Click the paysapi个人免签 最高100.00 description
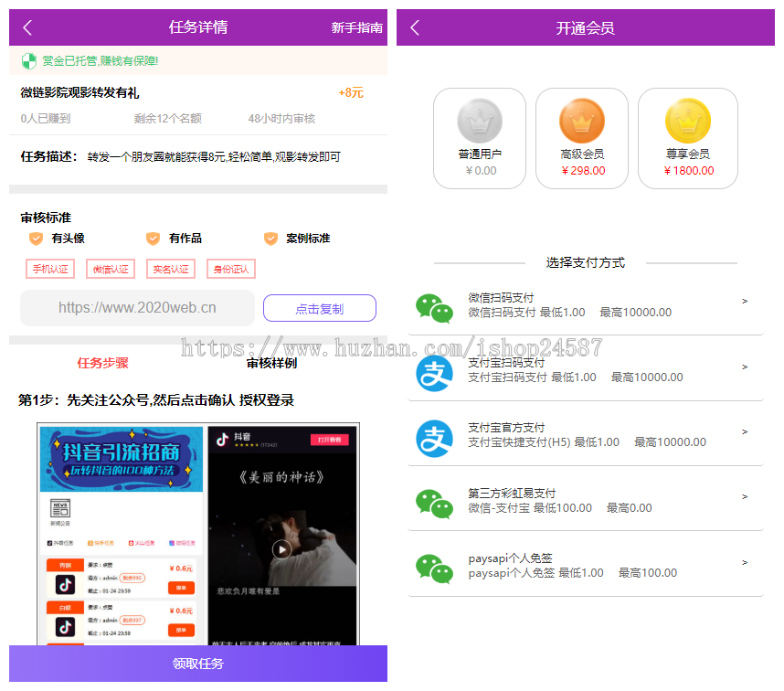This screenshot has width=784, height=691. point(573,573)
